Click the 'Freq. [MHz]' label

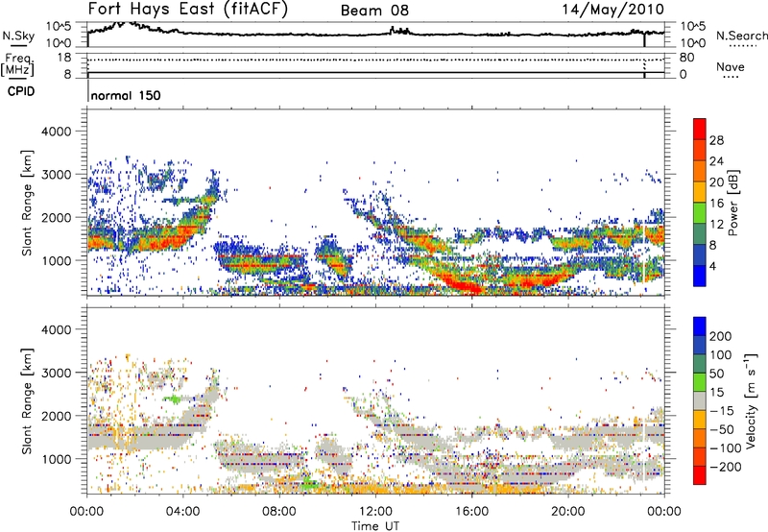pyautogui.click(x=18, y=65)
